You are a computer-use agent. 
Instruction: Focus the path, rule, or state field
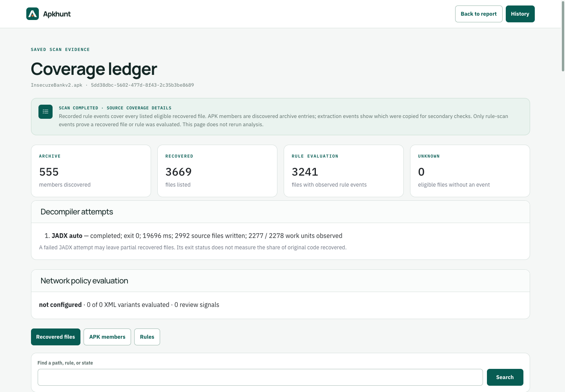coord(260,377)
